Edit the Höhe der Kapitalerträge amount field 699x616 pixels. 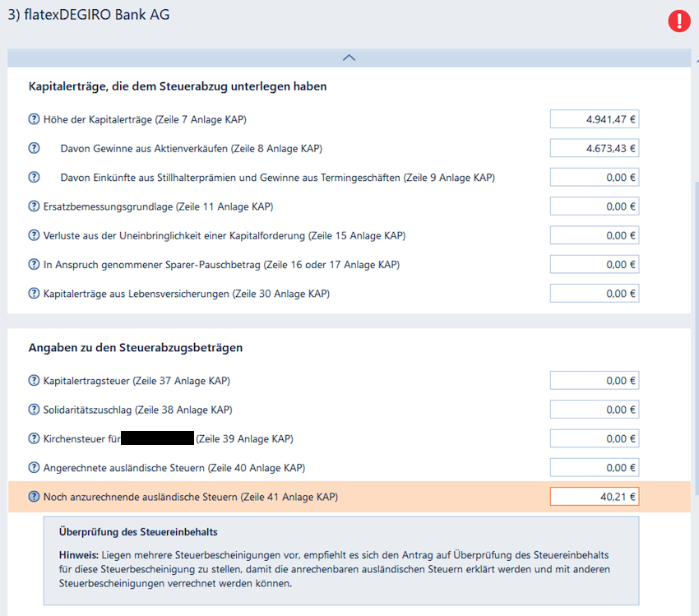click(595, 119)
